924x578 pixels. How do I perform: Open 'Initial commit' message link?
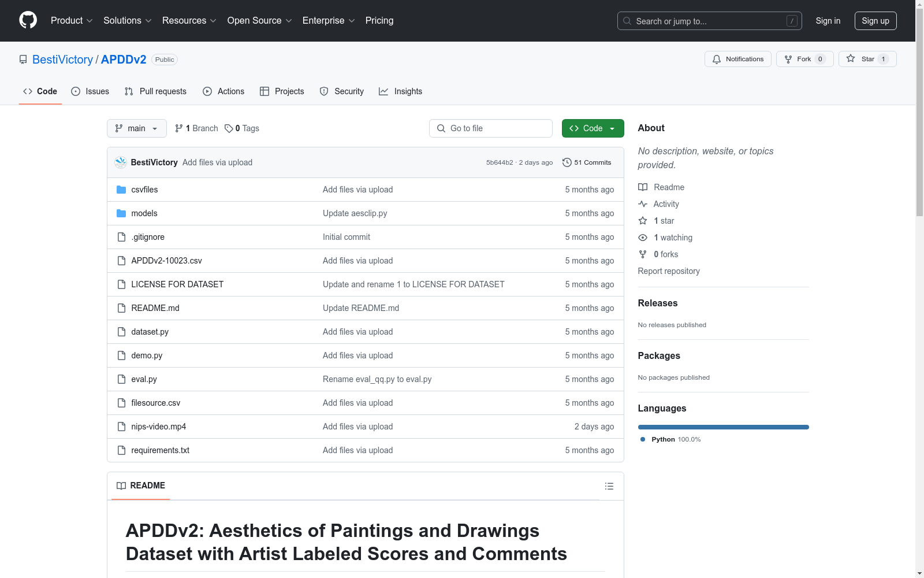(346, 237)
